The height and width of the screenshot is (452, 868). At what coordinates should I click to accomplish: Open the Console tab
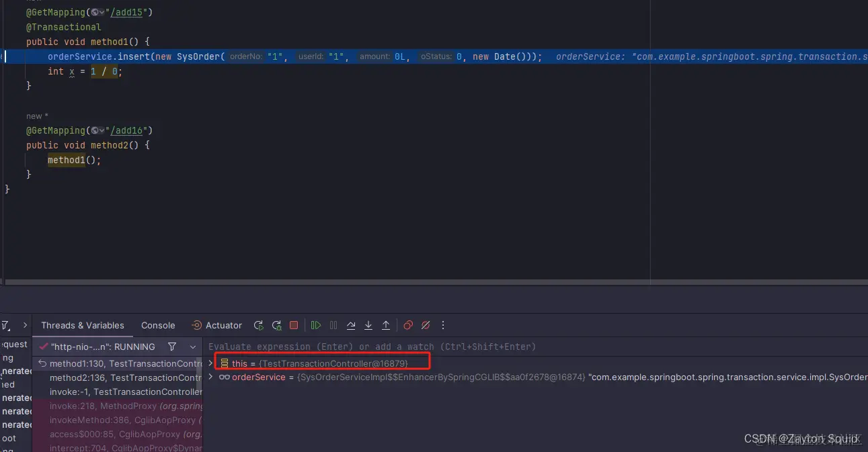[x=158, y=325]
